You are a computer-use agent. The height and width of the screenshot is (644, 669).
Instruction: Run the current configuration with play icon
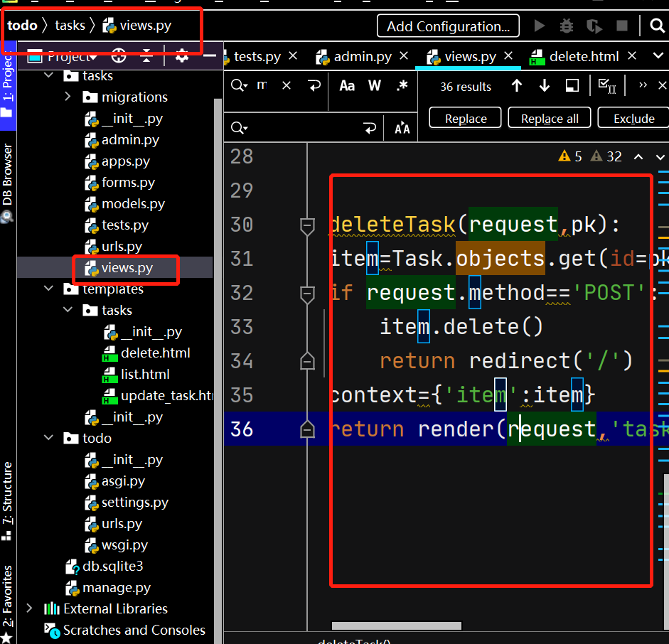tap(540, 26)
